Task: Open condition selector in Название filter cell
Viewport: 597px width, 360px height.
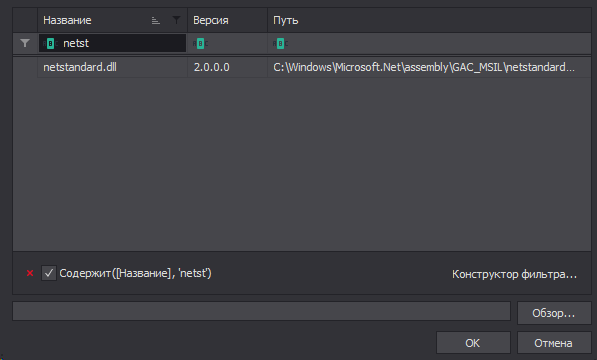Action: click(50, 43)
